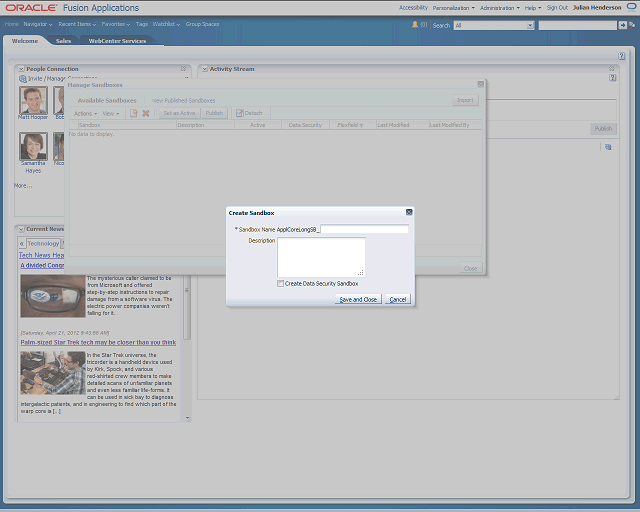Open the Favorites dropdown

tap(116, 24)
